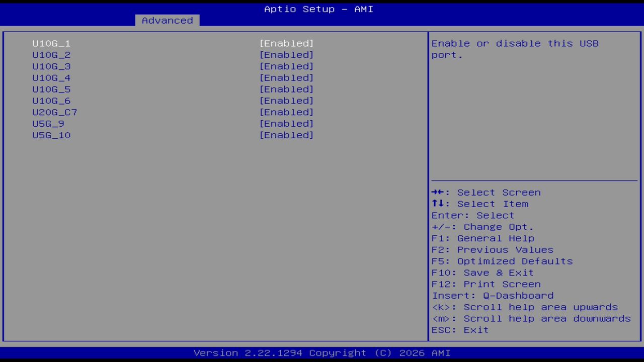Select the U5G_10 USB port entry
Image resolution: width=644 pixels, height=362 pixels.
(x=51, y=135)
